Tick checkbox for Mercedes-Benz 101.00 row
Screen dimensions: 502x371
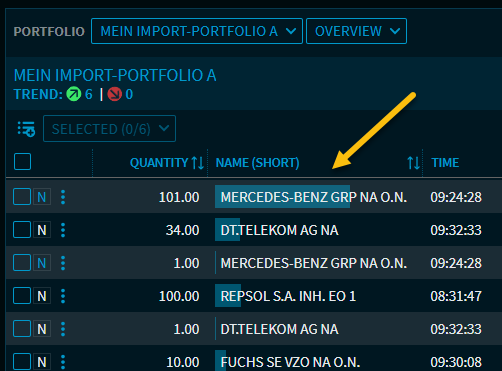pyautogui.click(x=22, y=197)
